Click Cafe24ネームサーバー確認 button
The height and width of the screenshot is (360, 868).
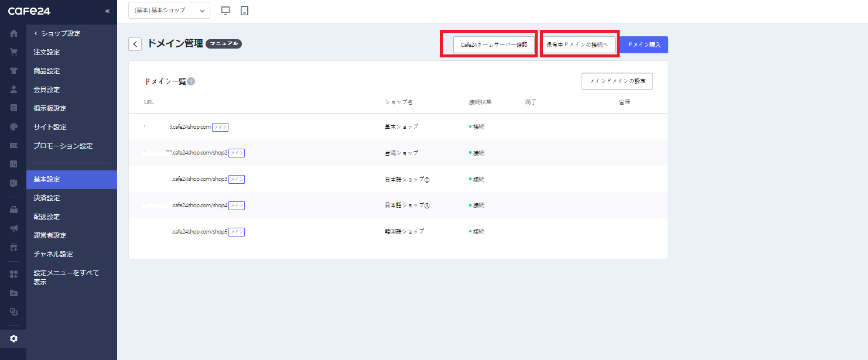pyautogui.click(x=494, y=44)
